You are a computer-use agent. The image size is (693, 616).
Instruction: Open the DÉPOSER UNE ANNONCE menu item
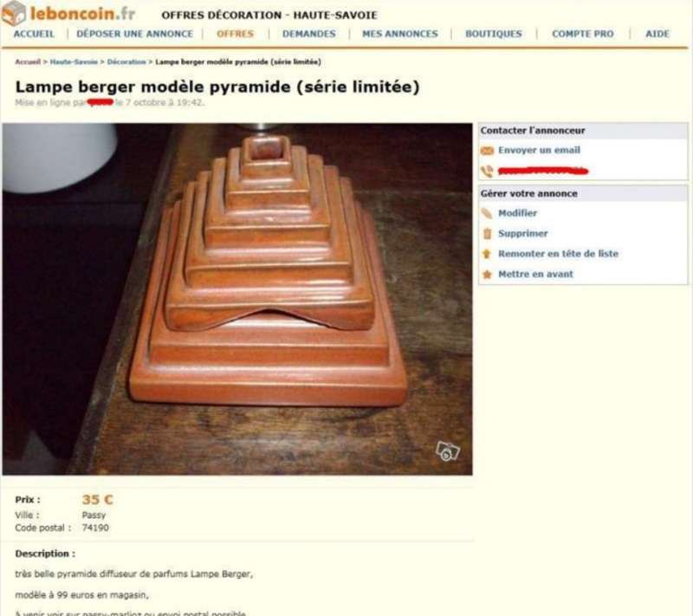point(135,34)
